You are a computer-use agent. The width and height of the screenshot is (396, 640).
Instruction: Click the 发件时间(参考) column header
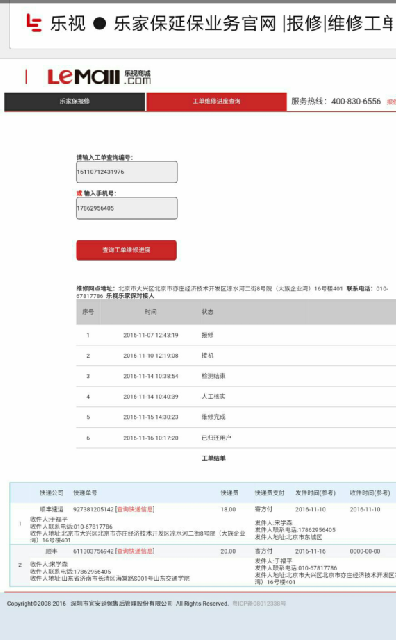316,493
